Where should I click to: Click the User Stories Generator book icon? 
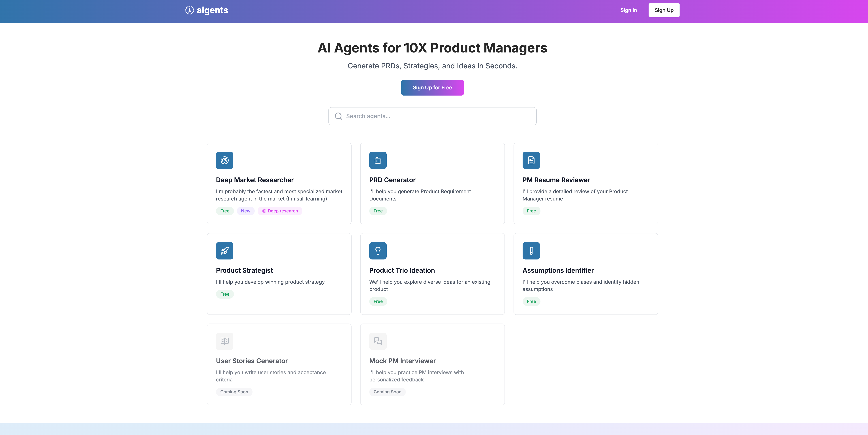pos(225,341)
